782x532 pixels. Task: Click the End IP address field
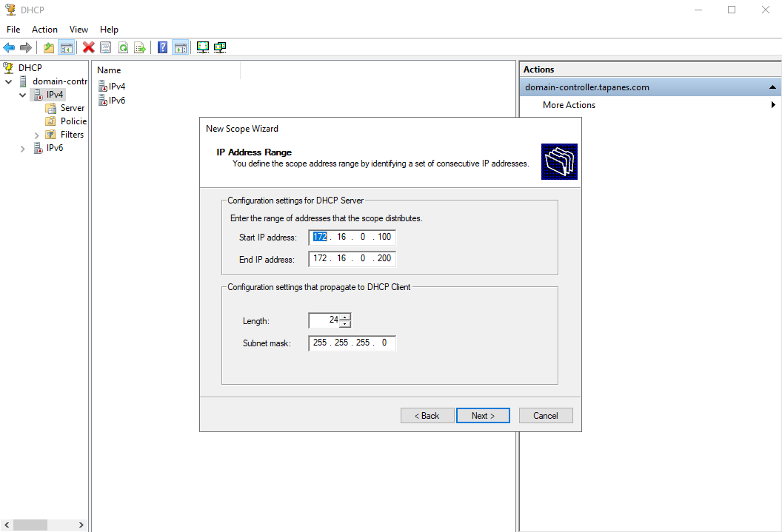(352, 259)
